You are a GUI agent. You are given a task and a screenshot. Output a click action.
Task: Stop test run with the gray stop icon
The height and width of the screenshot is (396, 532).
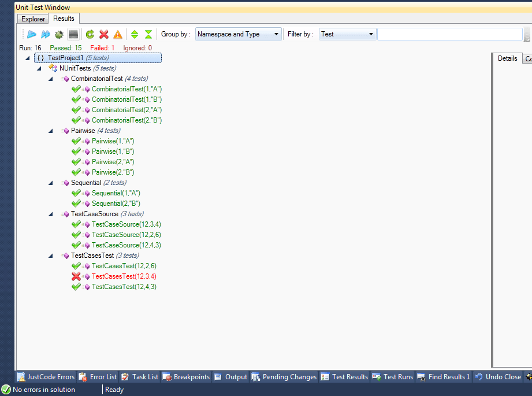pyautogui.click(x=73, y=34)
